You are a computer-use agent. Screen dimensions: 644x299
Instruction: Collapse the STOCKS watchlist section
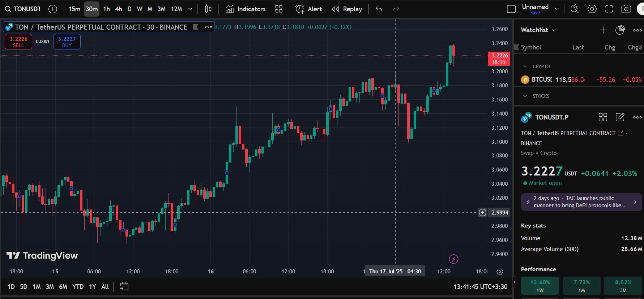pos(525,96)
